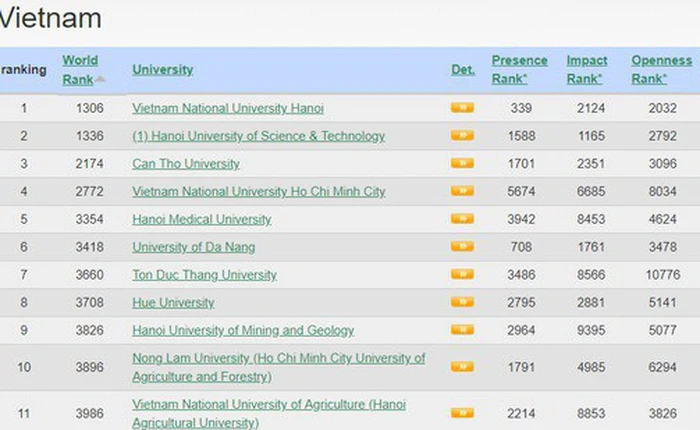Viewport: 700px width, 430px height.
Task: Open the Hue University link
Action: 173,303
